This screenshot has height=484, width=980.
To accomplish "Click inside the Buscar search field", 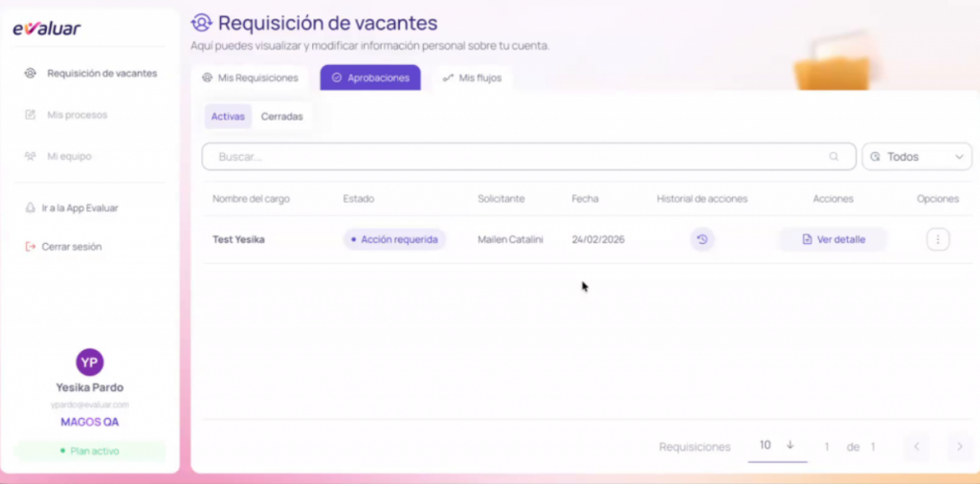I will click(517, 157).
